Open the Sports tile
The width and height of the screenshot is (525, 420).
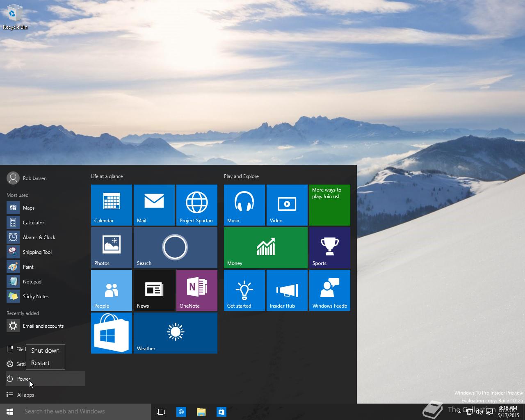click(x=330, y=248)
